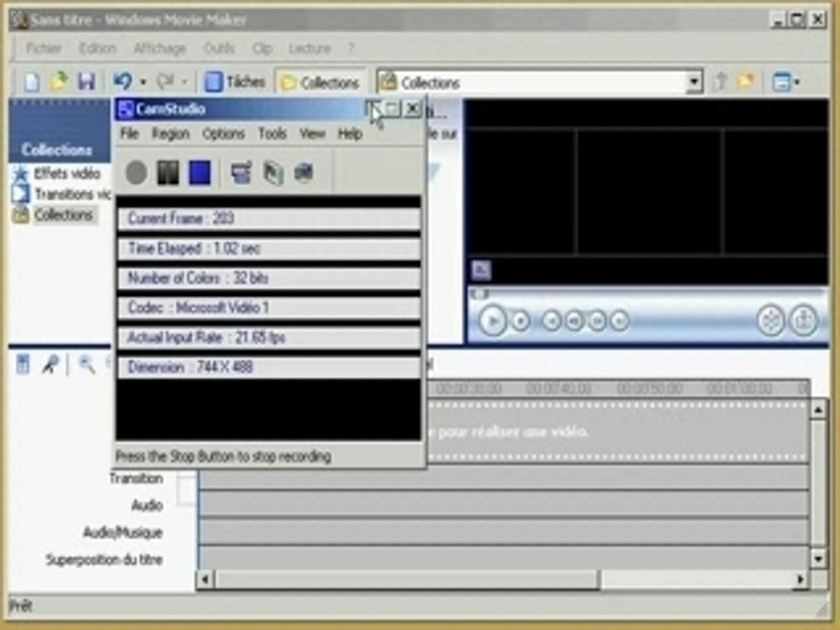Click the Transition track label
840x630 pixels.
pos(136,479)
